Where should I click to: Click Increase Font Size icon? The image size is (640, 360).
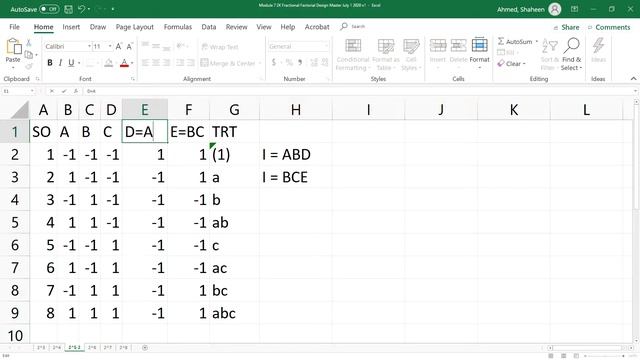pyautogui.click(x=119, y=47)
